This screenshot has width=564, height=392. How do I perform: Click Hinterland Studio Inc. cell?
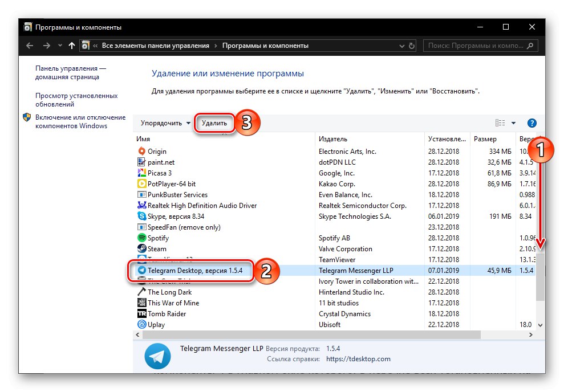351,292
